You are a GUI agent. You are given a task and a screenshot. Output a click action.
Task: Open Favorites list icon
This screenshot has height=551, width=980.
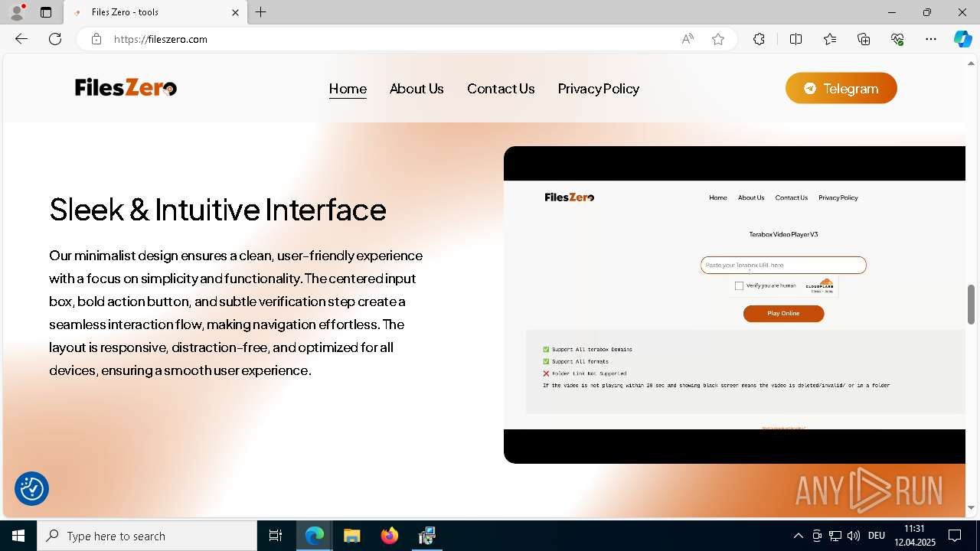[x=830, y=39]
